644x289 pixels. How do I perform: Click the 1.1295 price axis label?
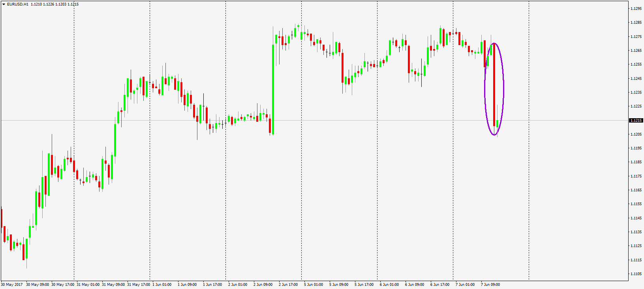coord(636,9)
